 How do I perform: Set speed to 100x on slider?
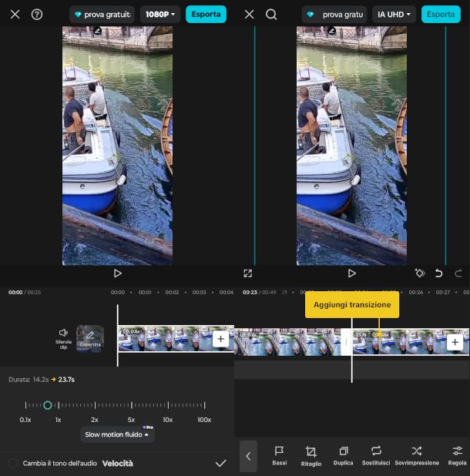pyautogui.click(x=205, y=405)
